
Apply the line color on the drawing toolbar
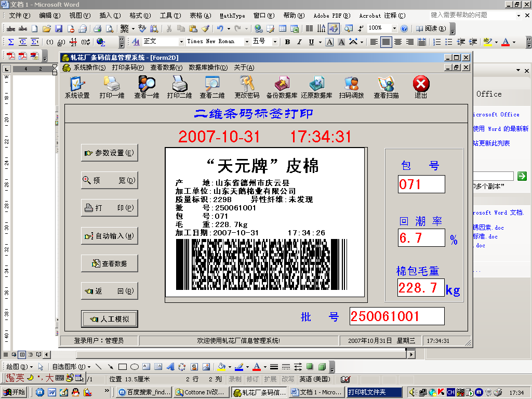pyautogui.click(x=239, y=367)
